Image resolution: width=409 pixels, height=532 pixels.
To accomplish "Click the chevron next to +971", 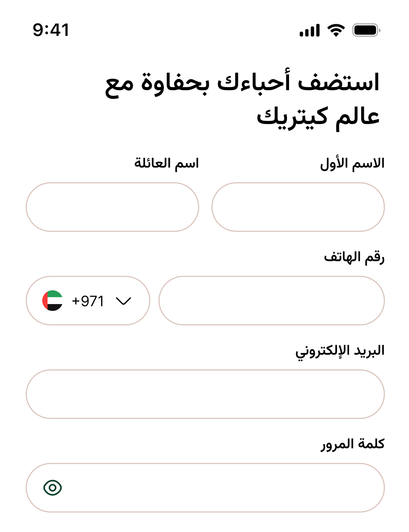I will coord(124,300).
